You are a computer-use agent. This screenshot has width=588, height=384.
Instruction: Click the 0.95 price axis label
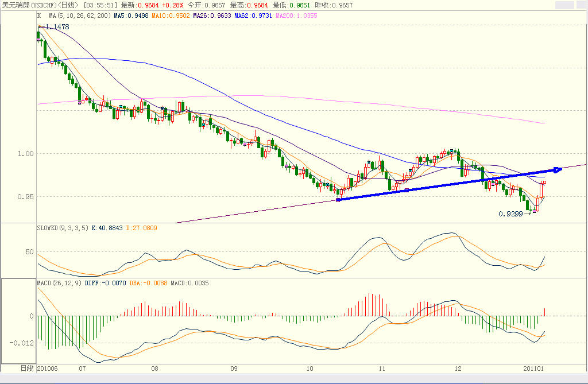tap(25, 196)
